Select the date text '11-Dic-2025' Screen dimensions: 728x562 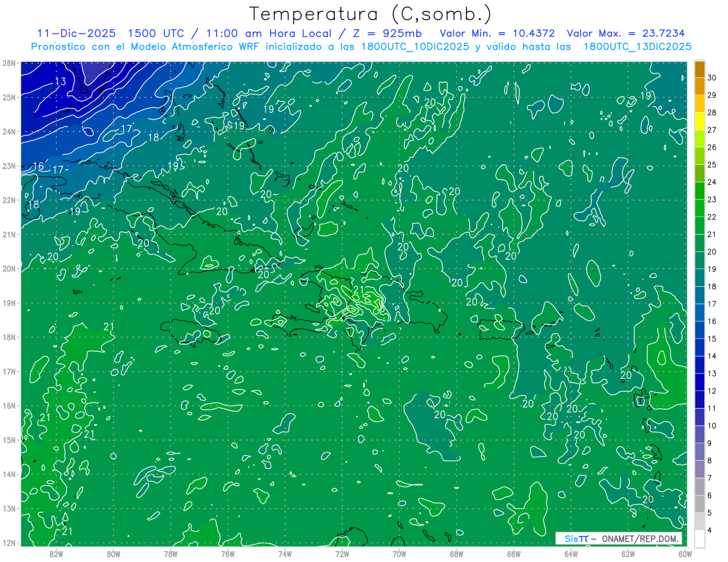click(76, 33)
